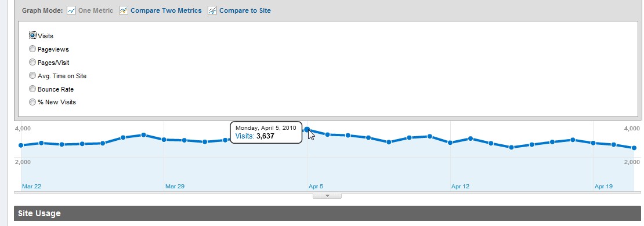Select the One Metric graph mode
This screenshot has width=644, height=226.
[96, 10]
